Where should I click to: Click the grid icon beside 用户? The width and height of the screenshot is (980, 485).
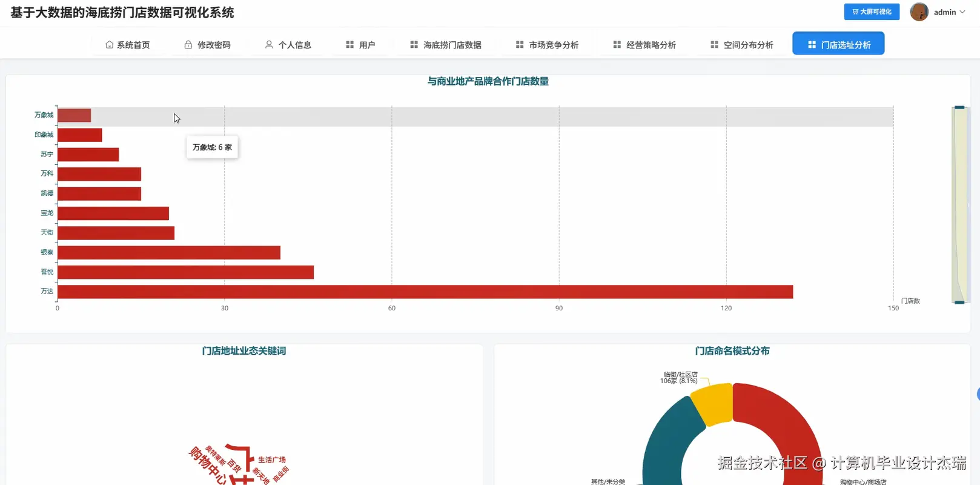click(x=349, y=45)
